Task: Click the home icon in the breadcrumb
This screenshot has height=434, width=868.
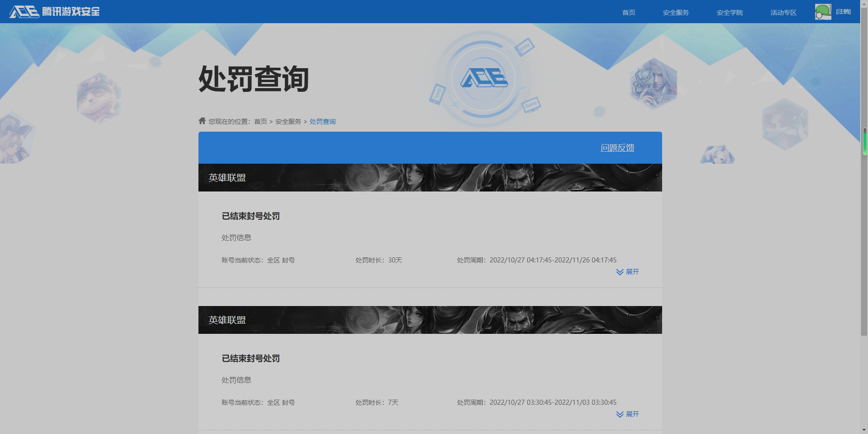Action: 202,121
